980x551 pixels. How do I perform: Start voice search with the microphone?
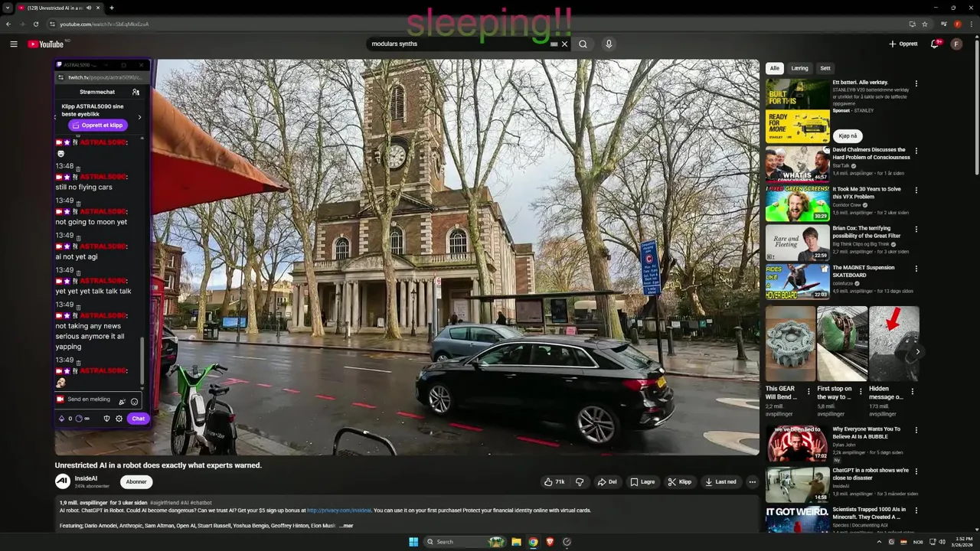(x=609, y=44)
